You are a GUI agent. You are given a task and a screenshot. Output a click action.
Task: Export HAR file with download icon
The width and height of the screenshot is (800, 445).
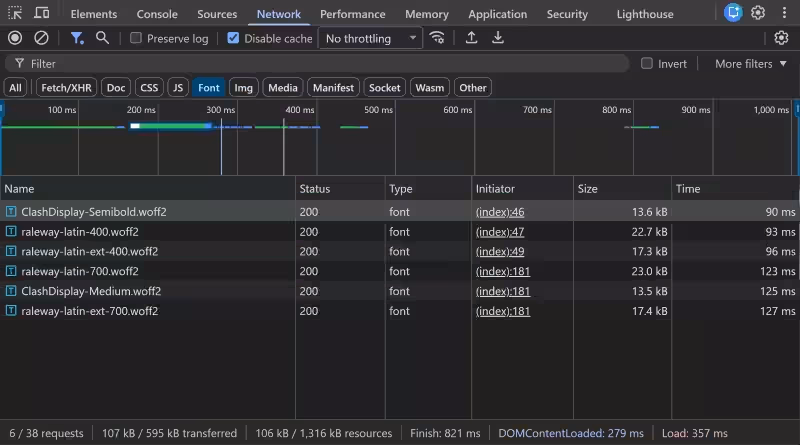(x=497, y=38)
